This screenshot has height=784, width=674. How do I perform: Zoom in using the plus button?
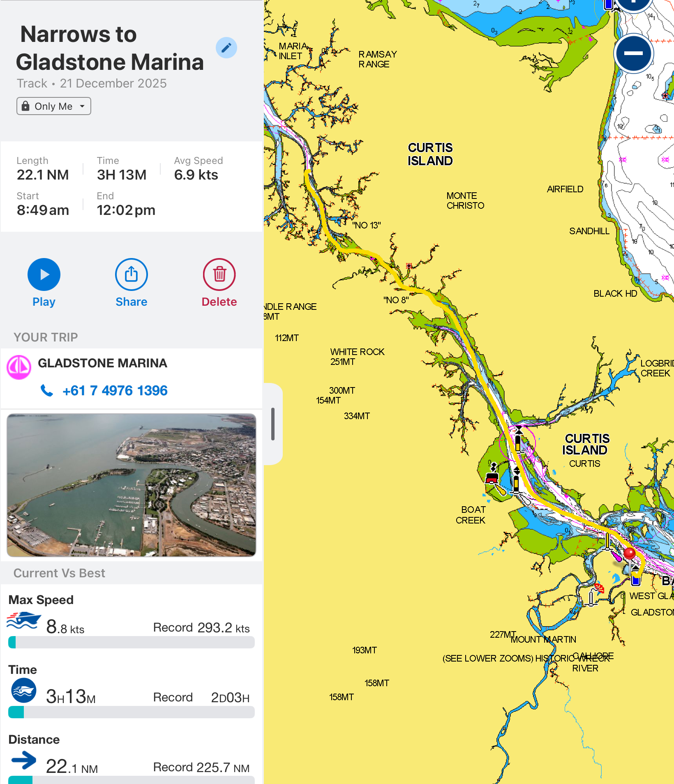[x=633, y=4]
